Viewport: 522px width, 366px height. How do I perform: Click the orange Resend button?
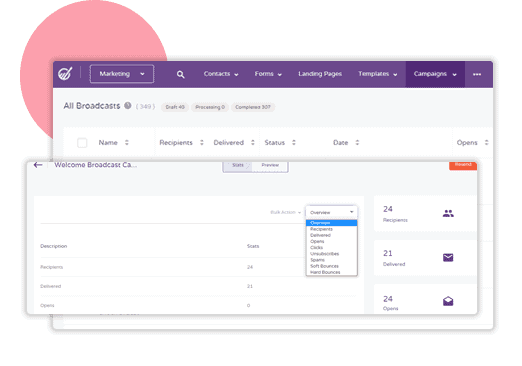pyautogui.click(x=463, y=165)
